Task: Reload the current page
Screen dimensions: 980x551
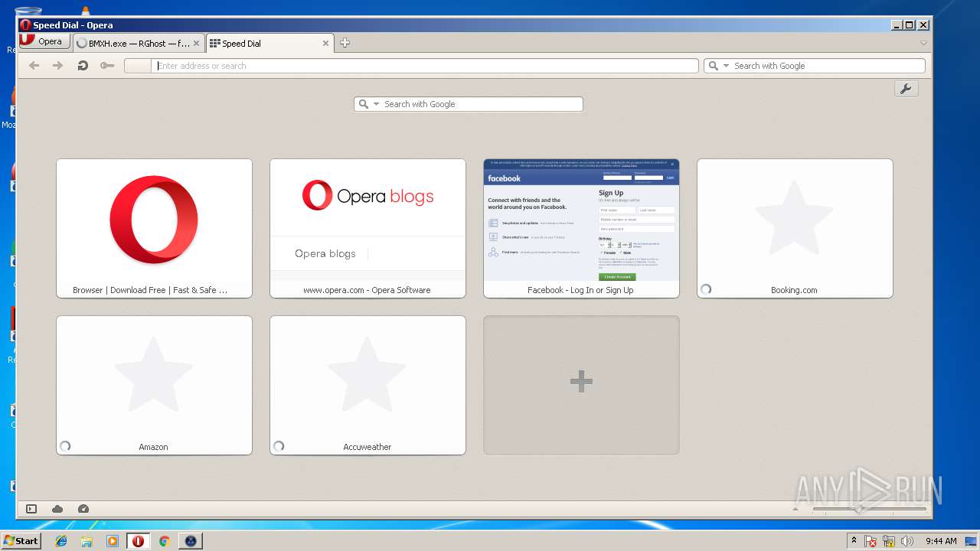Action: pyautogui.click(x=83, y=66)
